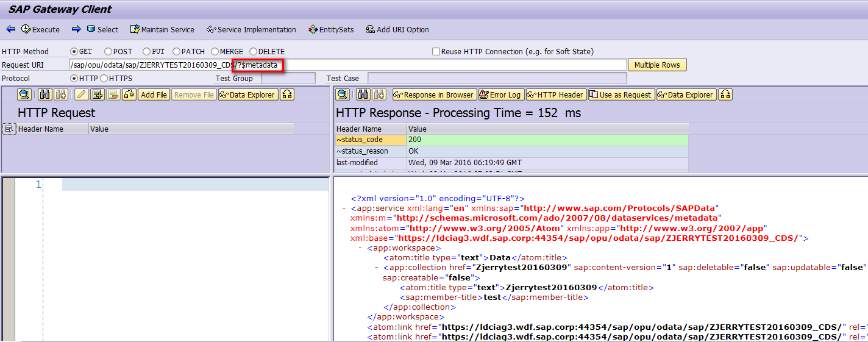Enable Reuse HTTP Connection checkbox
The height and width of the screenshot is (342, 868).
click(436, 52)
